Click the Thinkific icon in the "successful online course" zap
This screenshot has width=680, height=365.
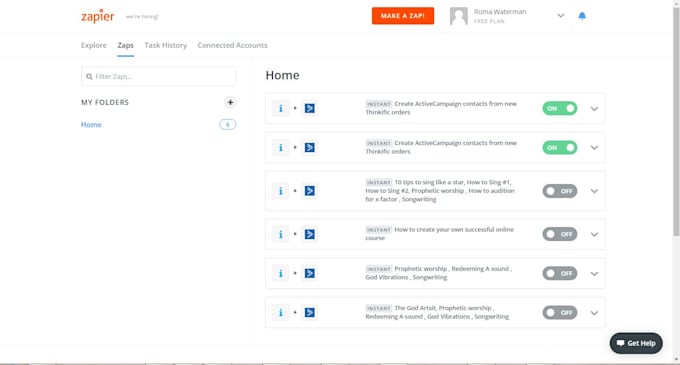pyautogui.click(x=281, y=234)
